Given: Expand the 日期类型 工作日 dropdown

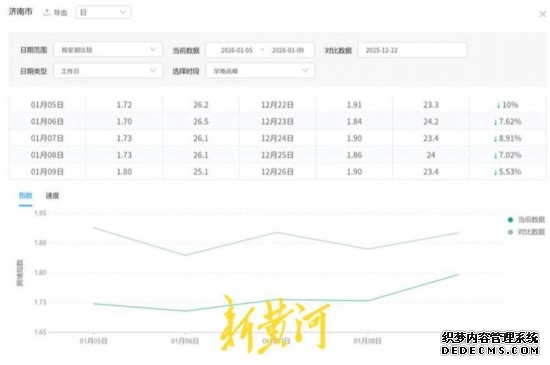Looking at the screenshot, I should click(108, 71).
